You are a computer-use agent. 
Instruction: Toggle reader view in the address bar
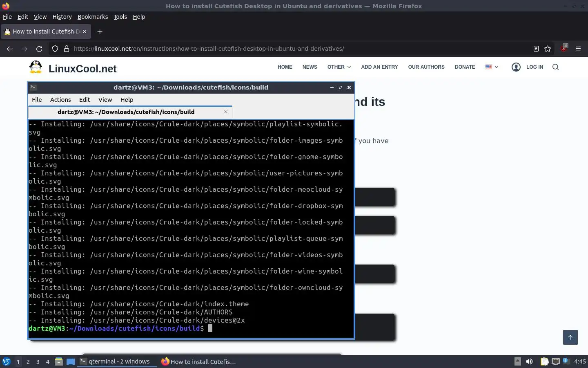tap(536, 49)
